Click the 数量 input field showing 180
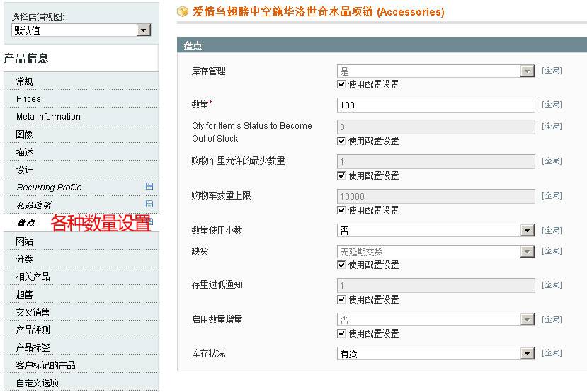 (x=435, y=105)
